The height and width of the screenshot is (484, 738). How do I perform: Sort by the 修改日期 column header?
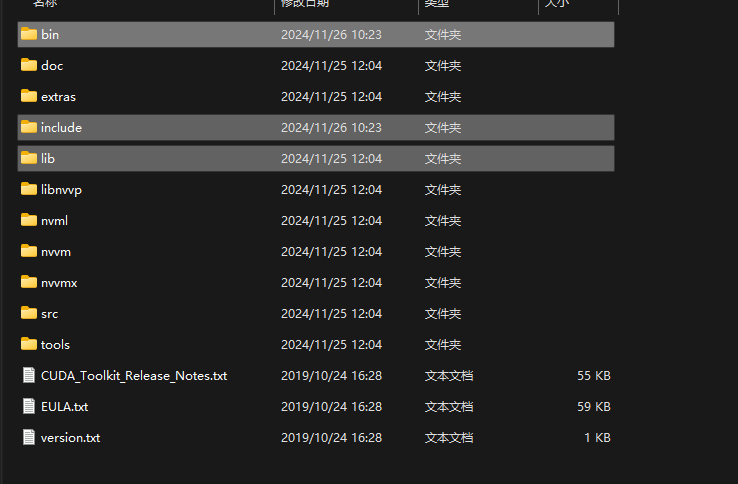[x=305, y=4]
